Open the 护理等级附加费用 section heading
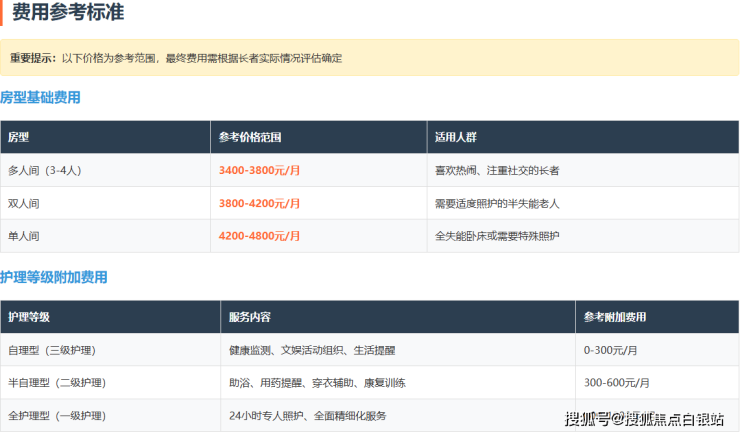The image size is (740, 435). coord(54,277)
